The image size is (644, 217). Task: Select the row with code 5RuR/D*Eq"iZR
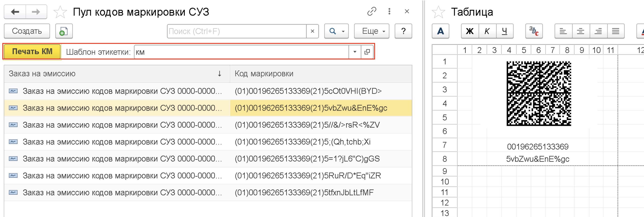(x=208, y=176)
